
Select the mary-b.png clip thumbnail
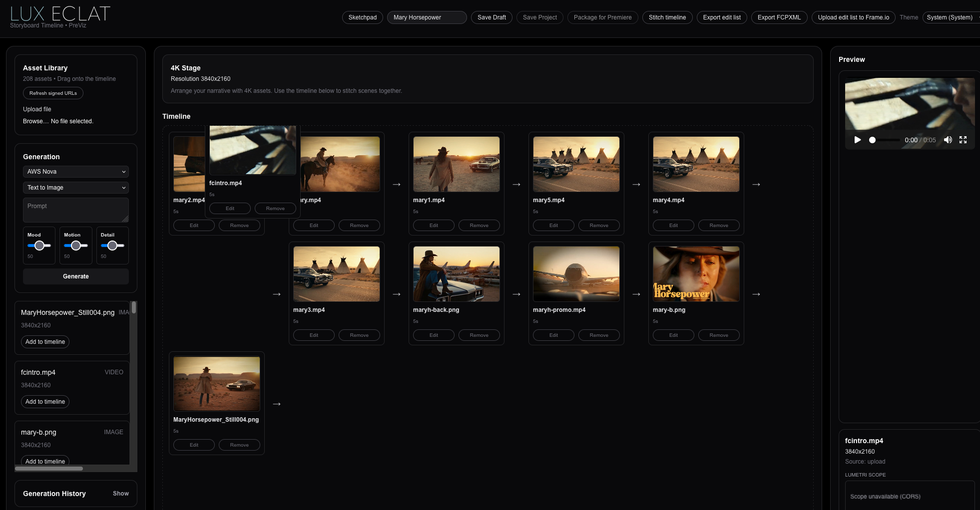point(696,274)
